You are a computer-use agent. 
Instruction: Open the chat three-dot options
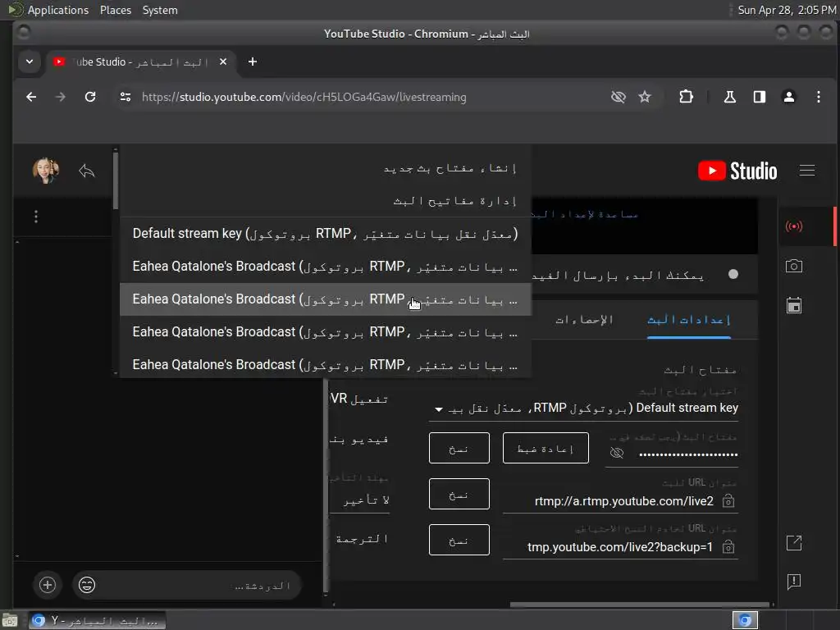[x=36, y=217]
